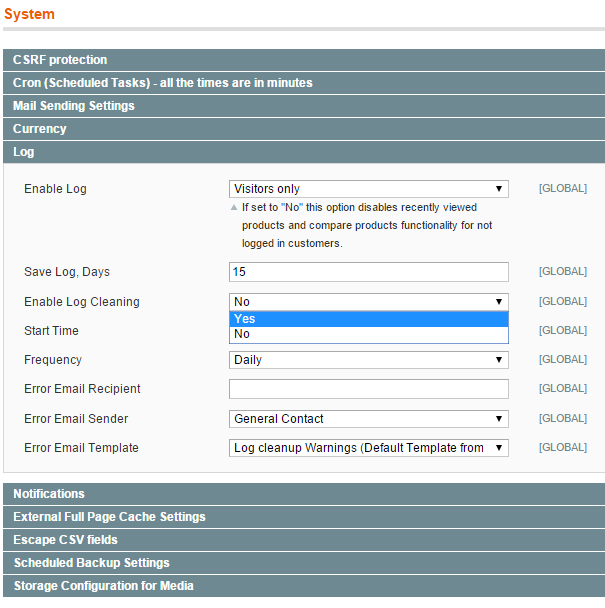This screenshot has height=608, width=605.
Task: Expand Escape CSV fields section
Action: pyautogui.click(x=304, y=540)
